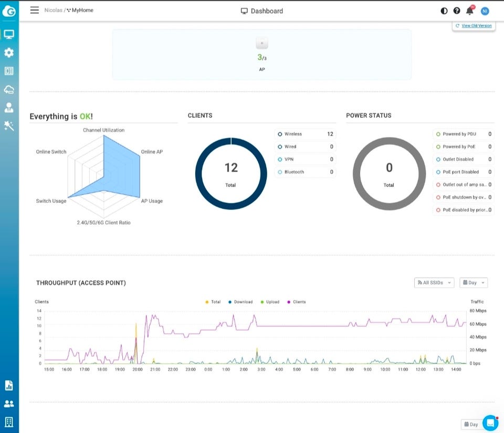Open the notifications bell
This screenshot has width=504, height=433.
(x=469, y=11)
